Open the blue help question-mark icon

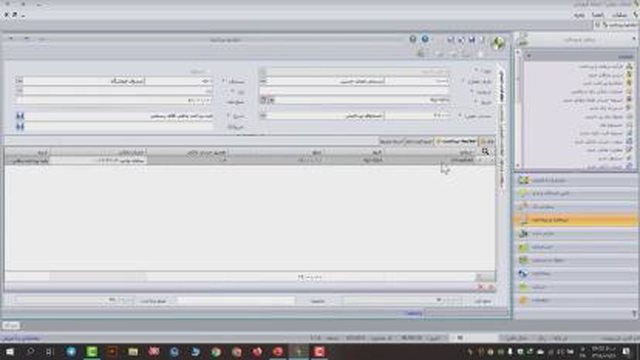[425, 39]
